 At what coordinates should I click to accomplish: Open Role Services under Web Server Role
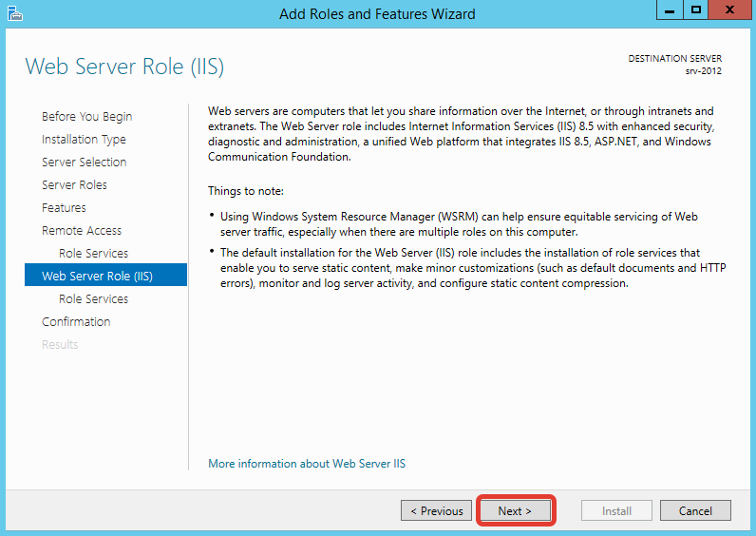coord(93,299)
